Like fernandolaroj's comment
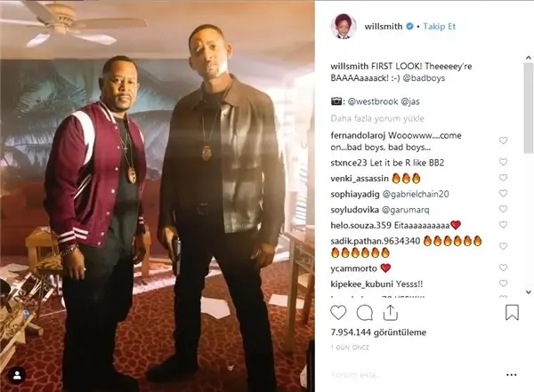 coord(503,140)
